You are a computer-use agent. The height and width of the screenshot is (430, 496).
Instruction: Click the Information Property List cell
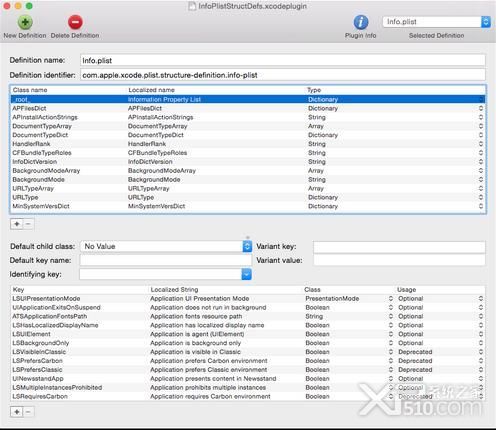point(164,99)
